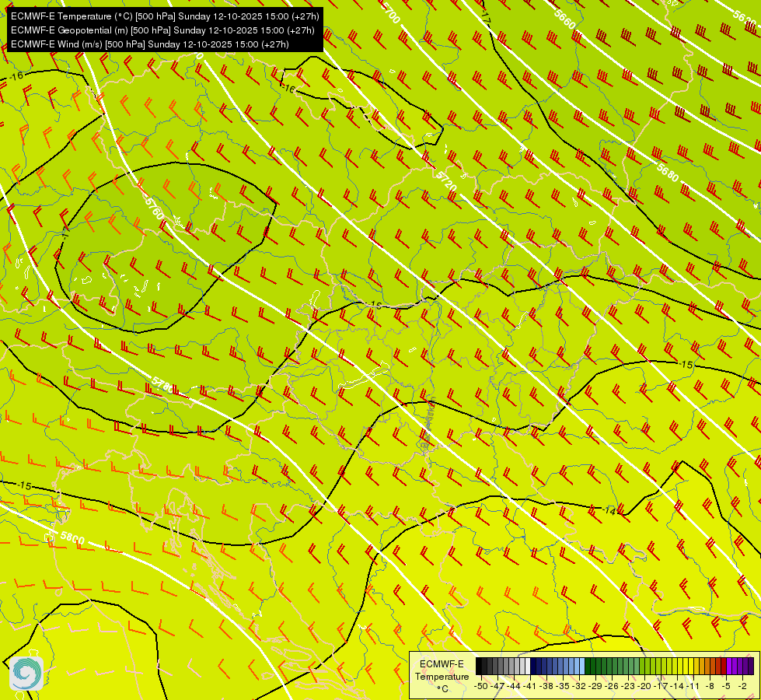
Task: Select the ECMWF-E Wind title line
Action: click(x=150, y=44)
